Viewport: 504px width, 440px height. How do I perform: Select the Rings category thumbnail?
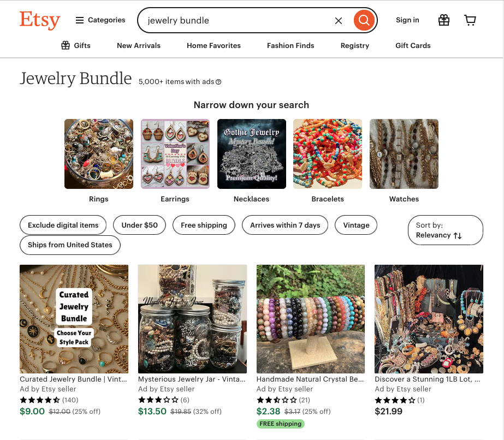pyautogui.click(x=99, y=154)
